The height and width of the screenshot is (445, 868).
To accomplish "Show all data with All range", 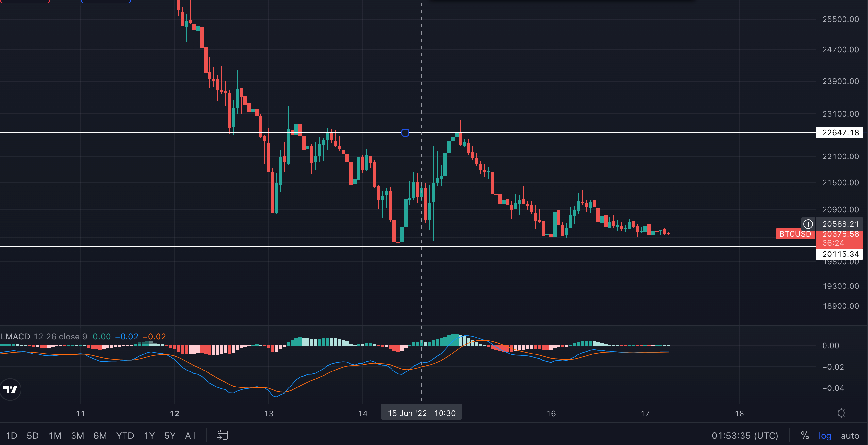I will 190,436.
